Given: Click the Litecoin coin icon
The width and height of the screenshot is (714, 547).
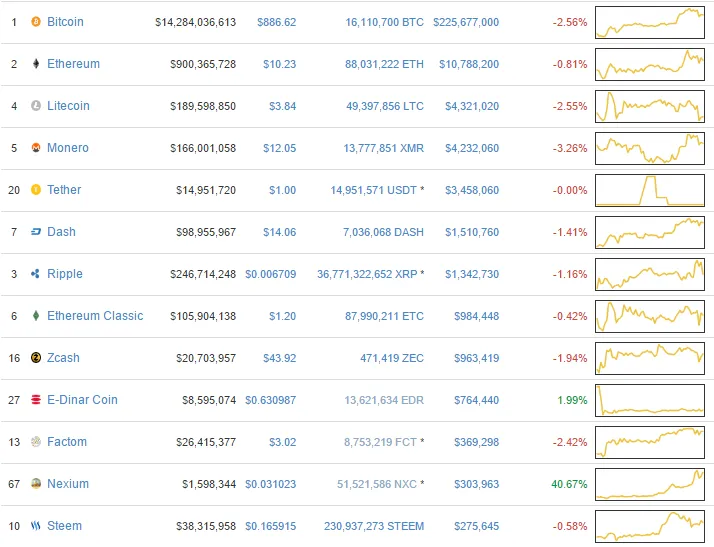Looking at the screenshot, I should click(36, 106).
